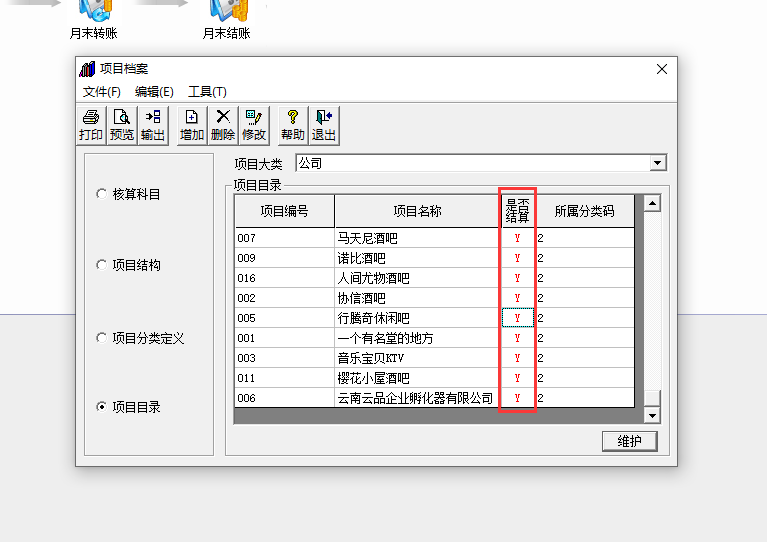Click 增加 to add a project
This screenshot has width=767, height=542.
tap(192, 125)
